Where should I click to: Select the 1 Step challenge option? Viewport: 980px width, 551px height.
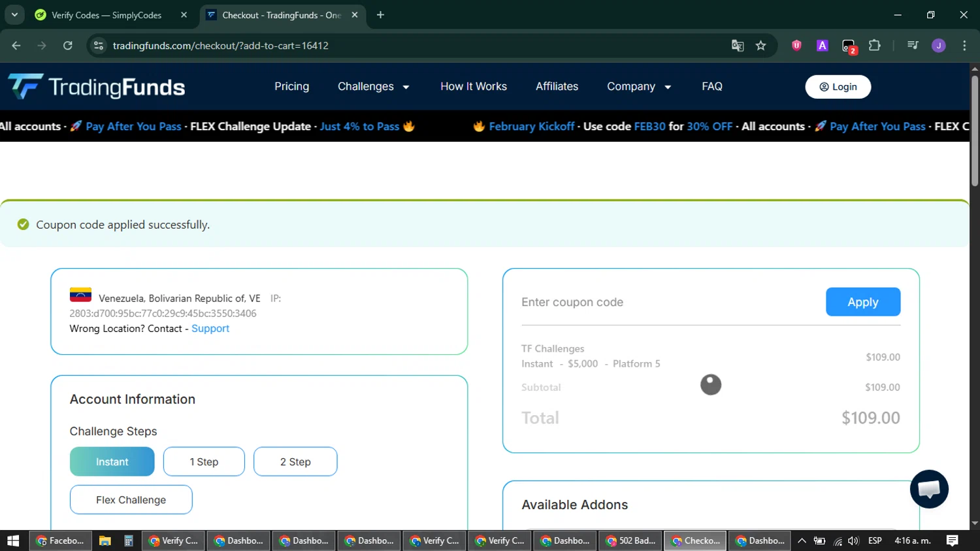point(204,461)
